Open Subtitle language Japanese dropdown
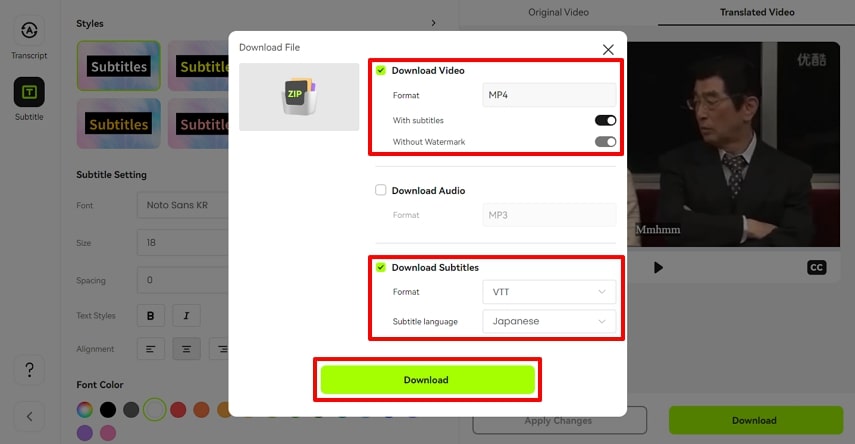The height and width of the screenshot is (444, 855). click(x=549, y=321)
